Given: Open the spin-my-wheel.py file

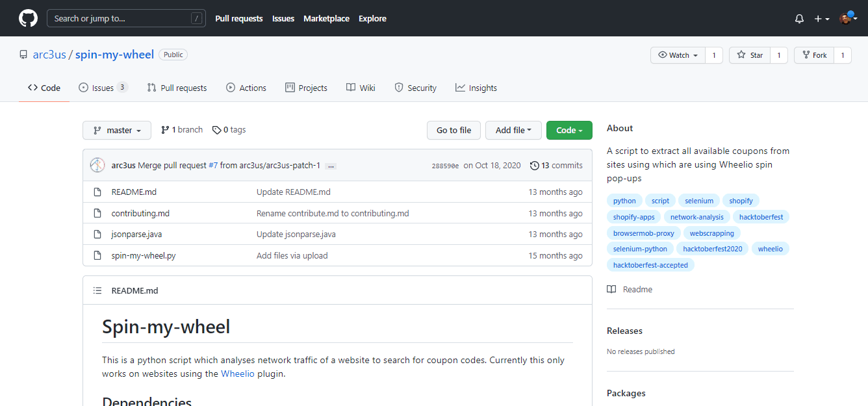Looking at the screenshot, I should pos(144,255).
